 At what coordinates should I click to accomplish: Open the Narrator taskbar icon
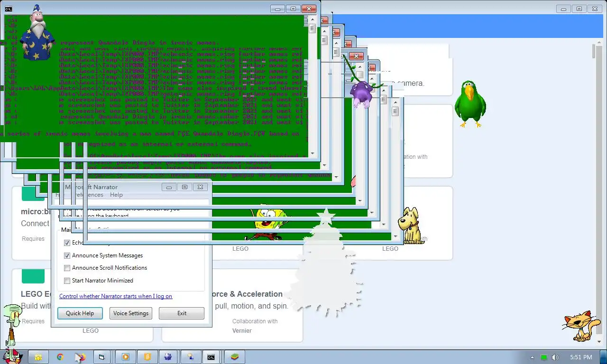pos(191,357)
